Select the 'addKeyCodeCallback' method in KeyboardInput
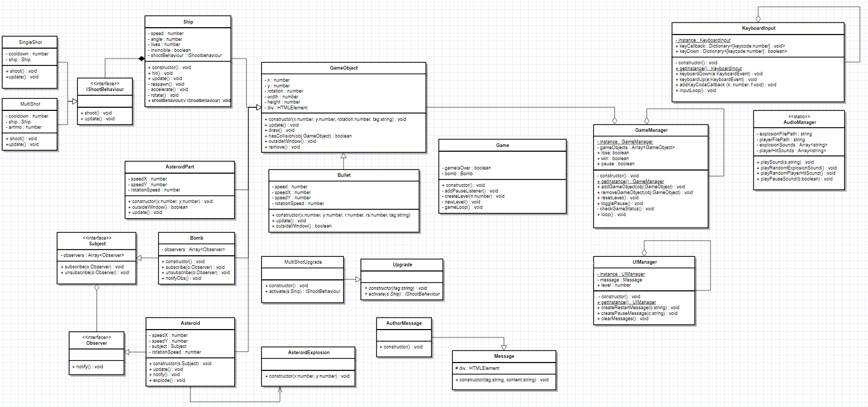 click(726, 85)
